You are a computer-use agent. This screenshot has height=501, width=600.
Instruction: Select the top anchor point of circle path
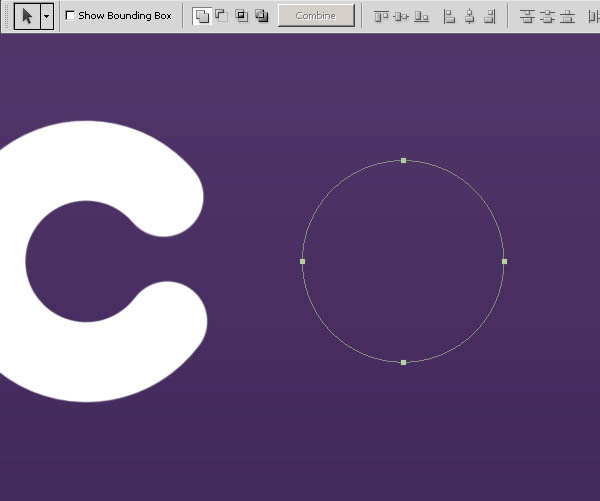pyautogui.click(x=403, y=160)
